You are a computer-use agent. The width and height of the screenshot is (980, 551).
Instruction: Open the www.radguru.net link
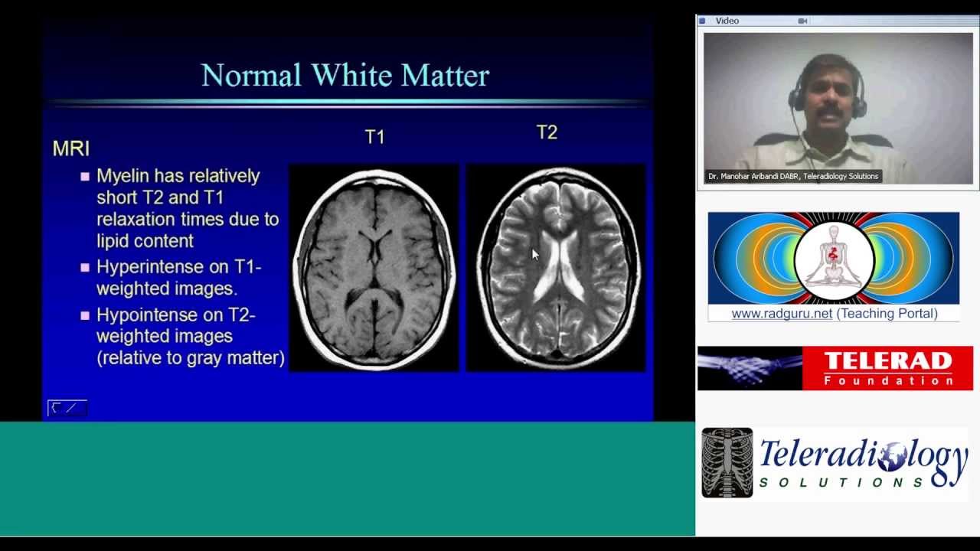(782, 314)
